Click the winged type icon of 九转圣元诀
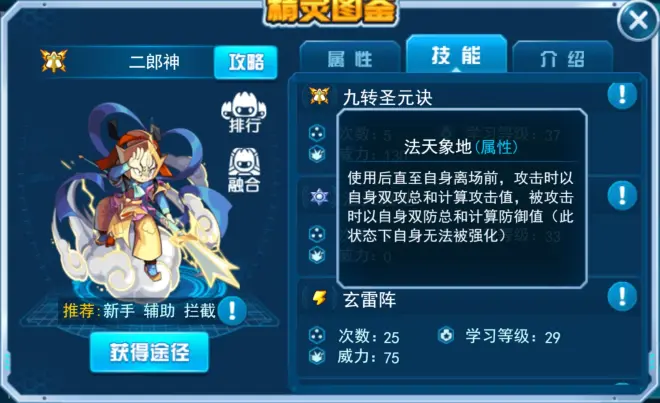660x403 pixels. pos(319,96)
